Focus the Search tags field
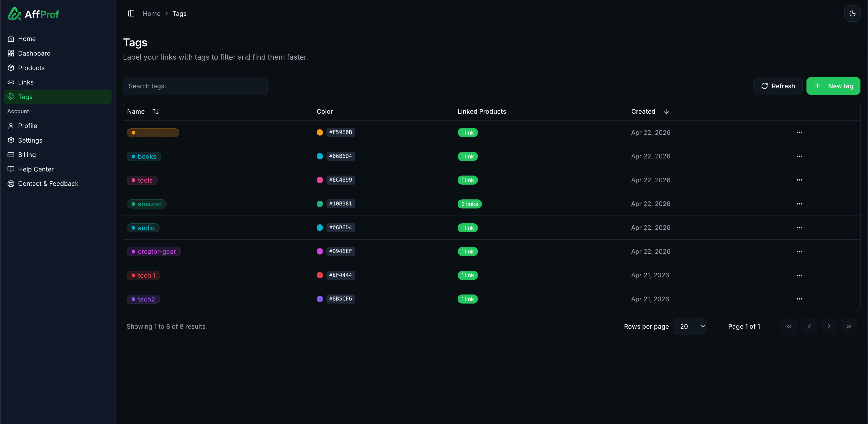The height and width of the screenshot is (424, 868). click(195, 86)
